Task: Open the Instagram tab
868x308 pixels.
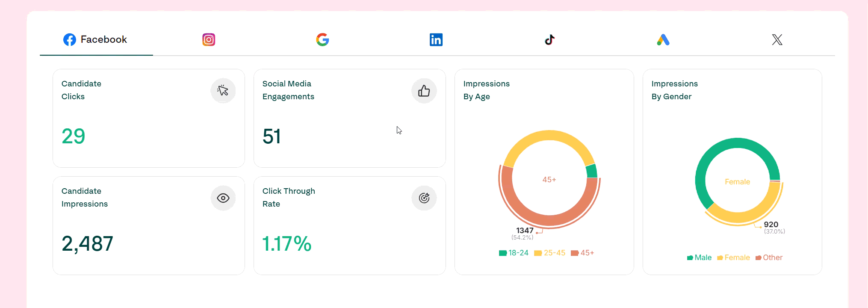Action: tap(209, 40)
